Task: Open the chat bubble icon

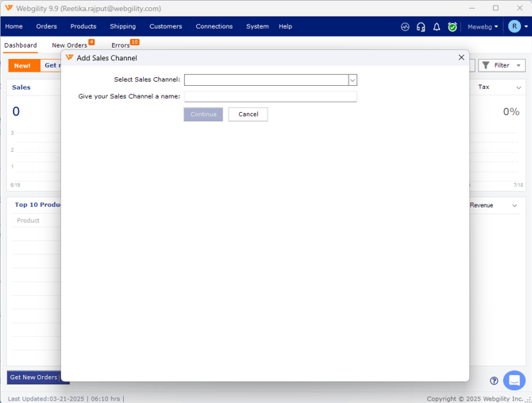Action: tap(515, 380)
